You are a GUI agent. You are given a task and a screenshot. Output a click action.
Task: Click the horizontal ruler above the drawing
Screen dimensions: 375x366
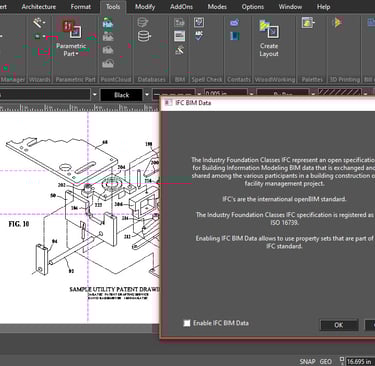[x=79, y=107]
